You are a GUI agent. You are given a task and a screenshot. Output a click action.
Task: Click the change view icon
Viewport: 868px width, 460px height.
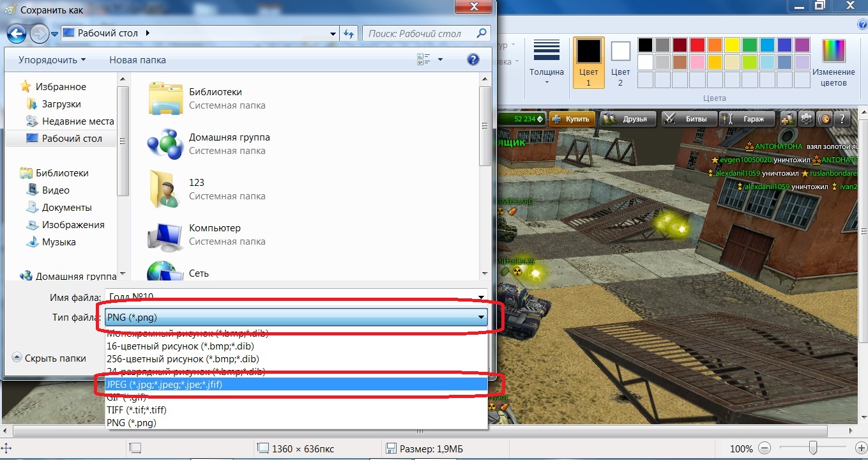(424, 59)
